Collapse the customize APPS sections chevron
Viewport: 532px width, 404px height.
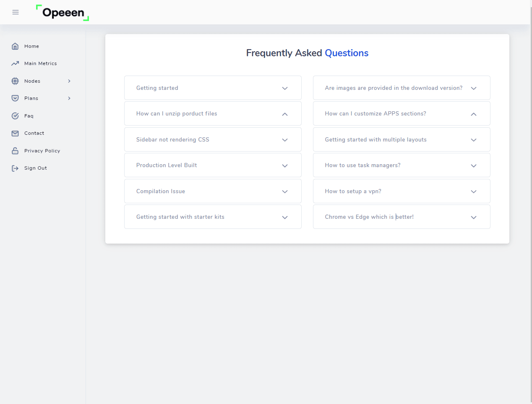pyautogui.click(x=474, y=114)
